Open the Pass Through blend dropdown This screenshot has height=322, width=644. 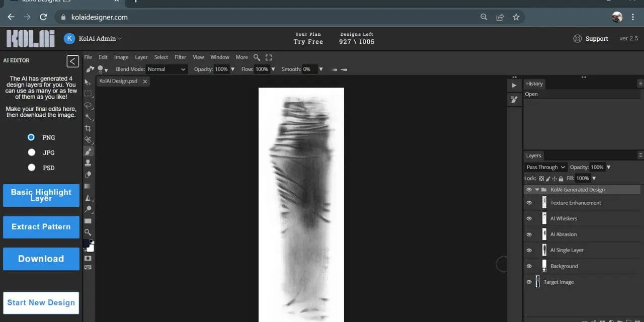[x=545, y=167]
